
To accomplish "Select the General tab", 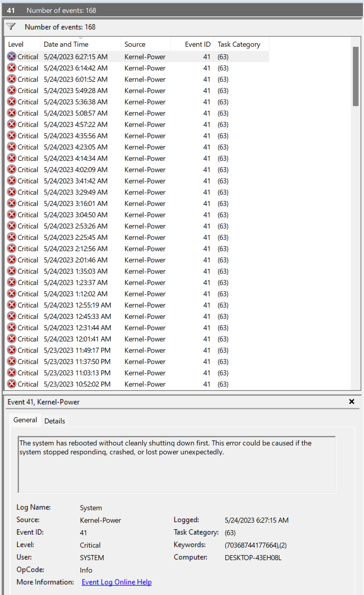I will tap(25, 420).
